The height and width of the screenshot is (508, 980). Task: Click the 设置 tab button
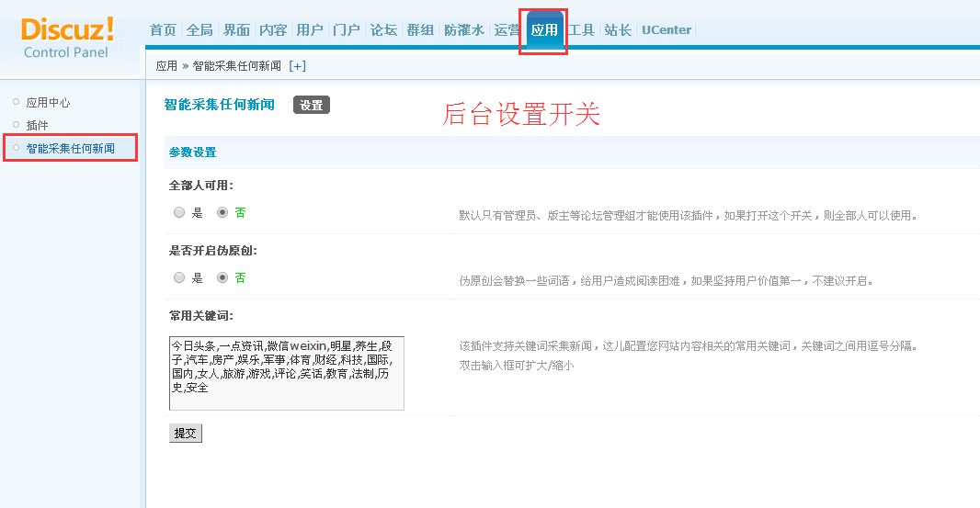pos(312,105)
